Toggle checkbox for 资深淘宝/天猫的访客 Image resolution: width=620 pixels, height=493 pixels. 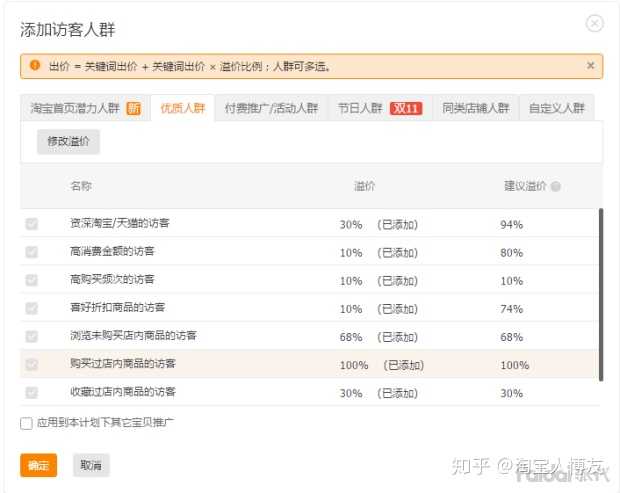[x=32, y=224]
